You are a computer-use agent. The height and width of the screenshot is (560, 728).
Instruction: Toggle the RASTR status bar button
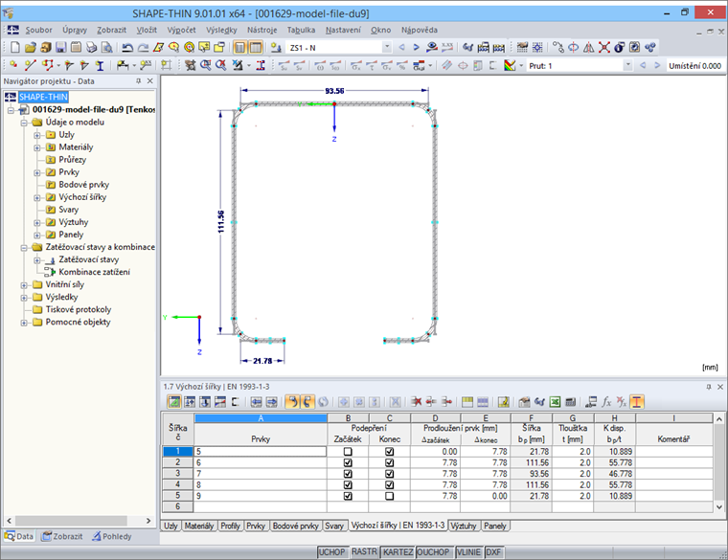pyautogui.click(x=364, y=551)
